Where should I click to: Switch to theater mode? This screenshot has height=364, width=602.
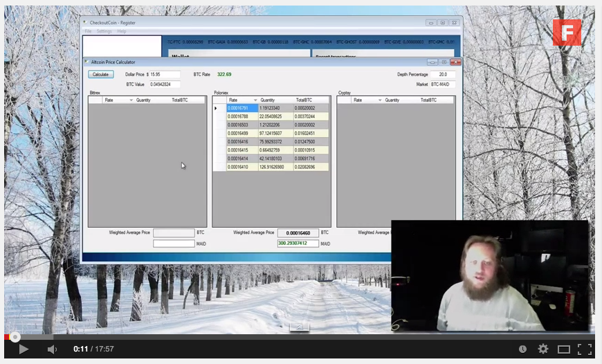564,349
